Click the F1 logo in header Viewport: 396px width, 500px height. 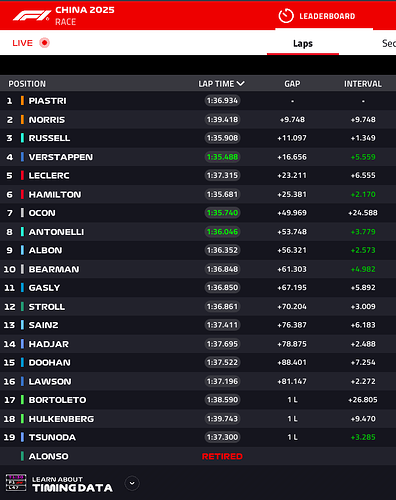(32, 16)
